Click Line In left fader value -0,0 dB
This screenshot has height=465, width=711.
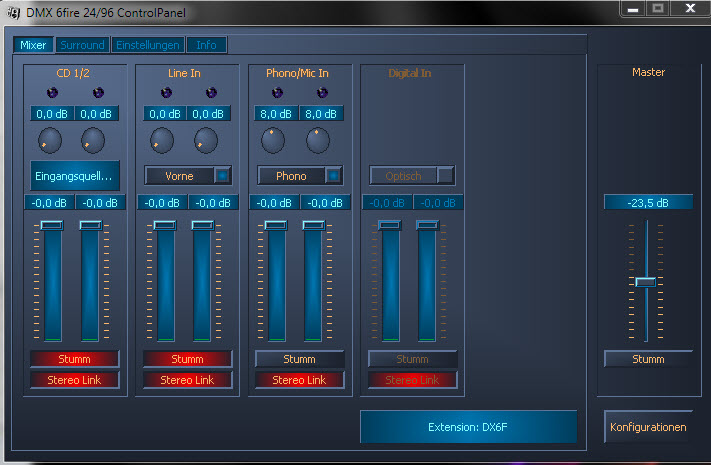point(162,202)
